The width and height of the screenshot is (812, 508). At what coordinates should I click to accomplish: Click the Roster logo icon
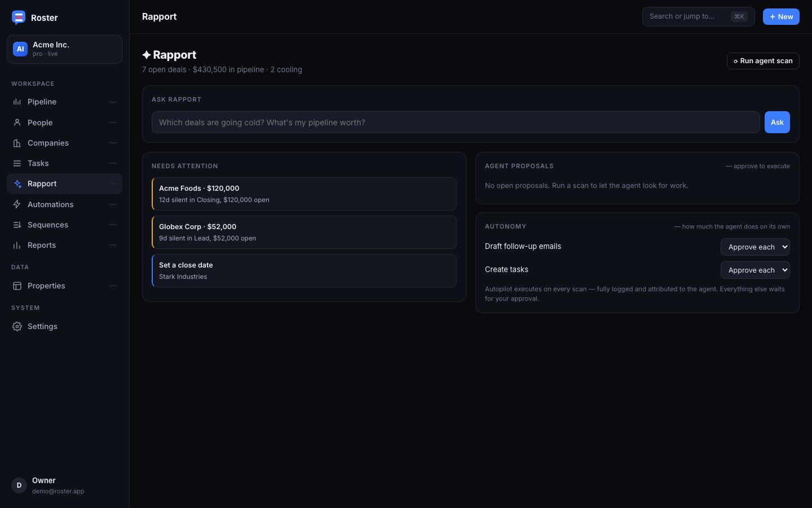pos(19,17)
